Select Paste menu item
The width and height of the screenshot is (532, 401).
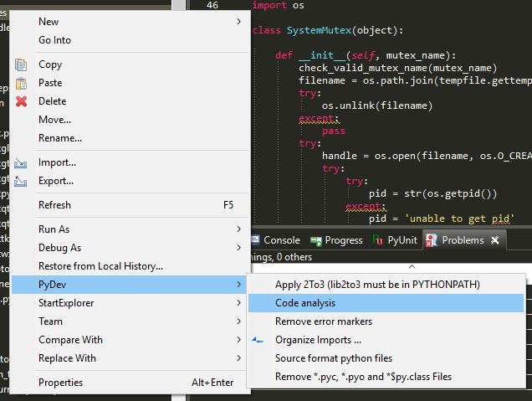[x=130, y=83]
